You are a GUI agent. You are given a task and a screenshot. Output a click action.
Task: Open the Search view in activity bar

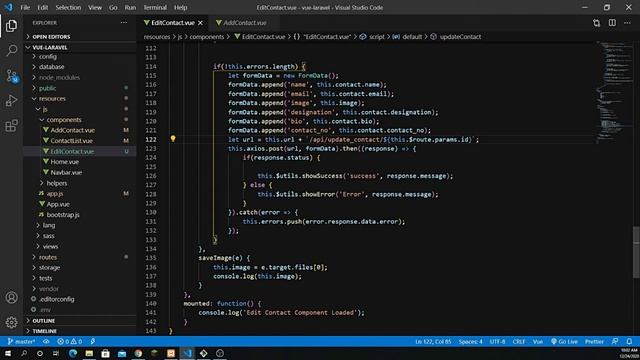pyautogui.click(x=11, y=51)
